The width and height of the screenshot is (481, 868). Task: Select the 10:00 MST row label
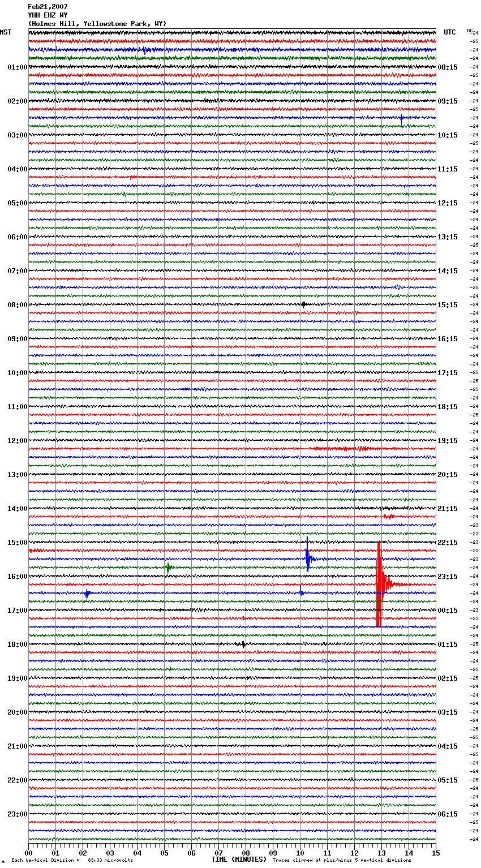17,373
